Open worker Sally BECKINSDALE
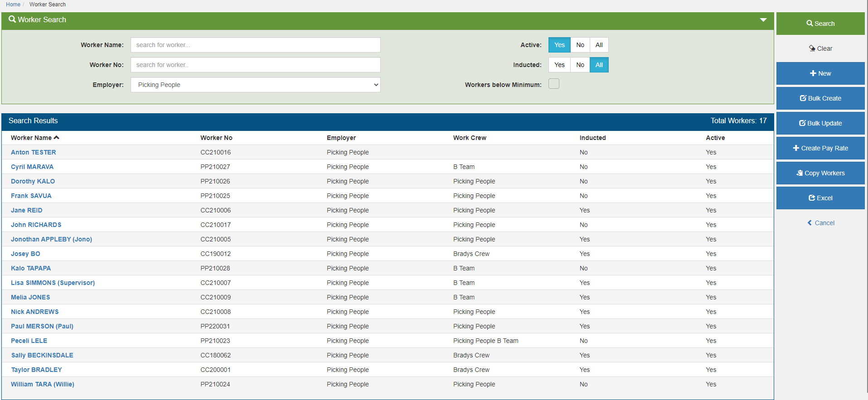Image resolution: width=868 pixels, height=400 pixels. pyautogui.click(x=42, y=355)
